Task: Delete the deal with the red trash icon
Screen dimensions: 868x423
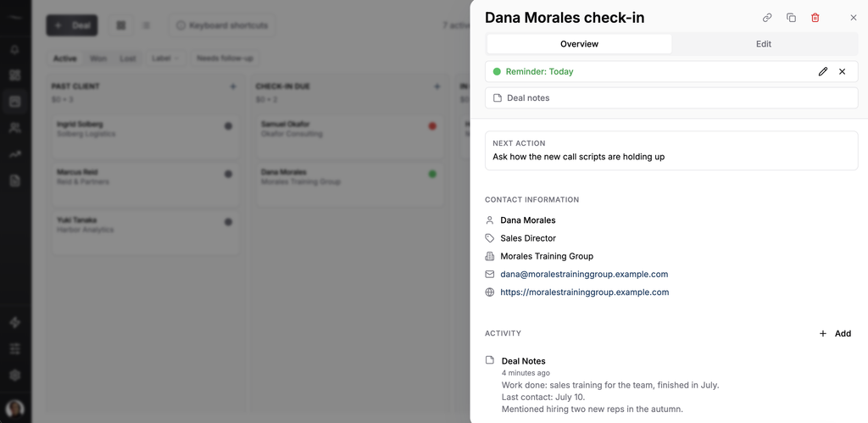Action: pos(815,18)
